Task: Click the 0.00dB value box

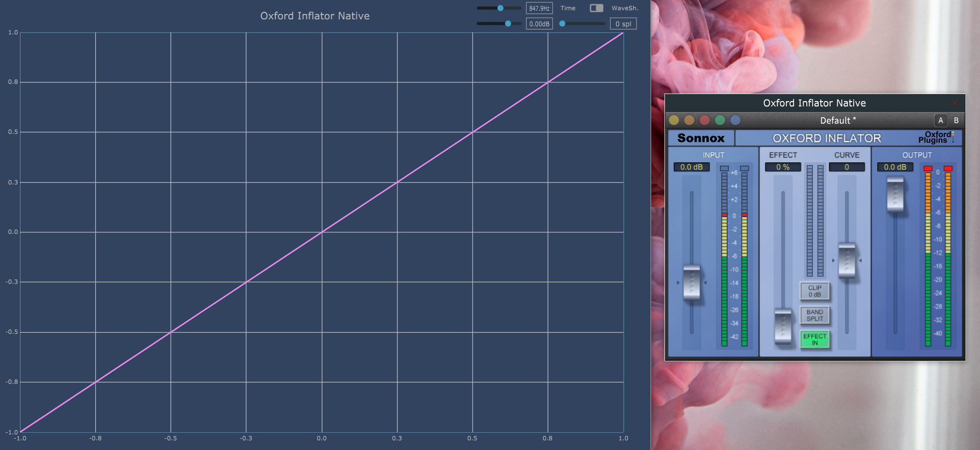Action: point(539,24)
